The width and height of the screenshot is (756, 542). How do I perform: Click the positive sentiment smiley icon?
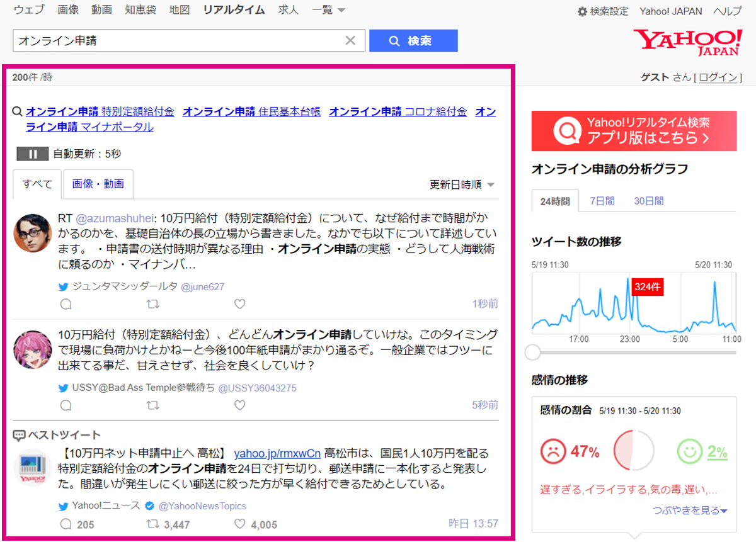click(x=689, y=451)
